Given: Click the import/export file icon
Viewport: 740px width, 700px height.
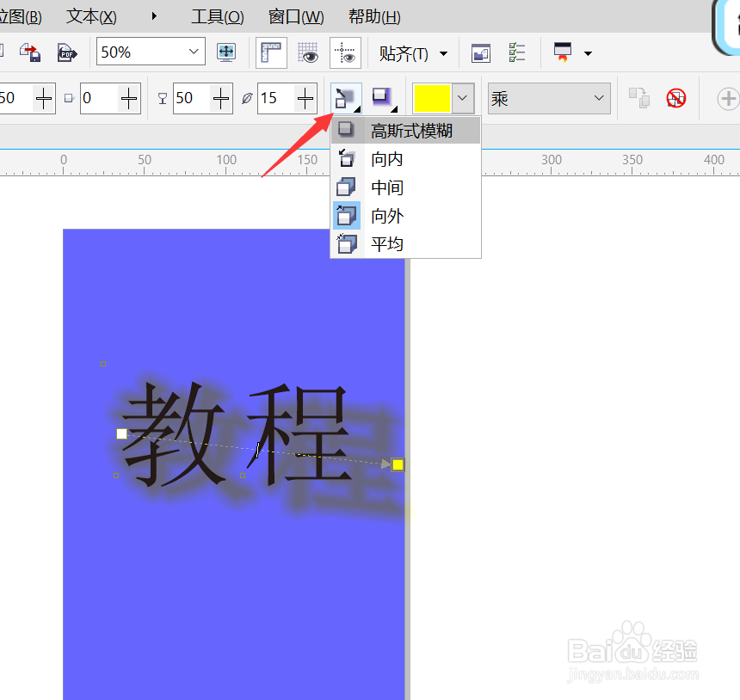Looking at the screenshot, I should [x=30, y=52].
